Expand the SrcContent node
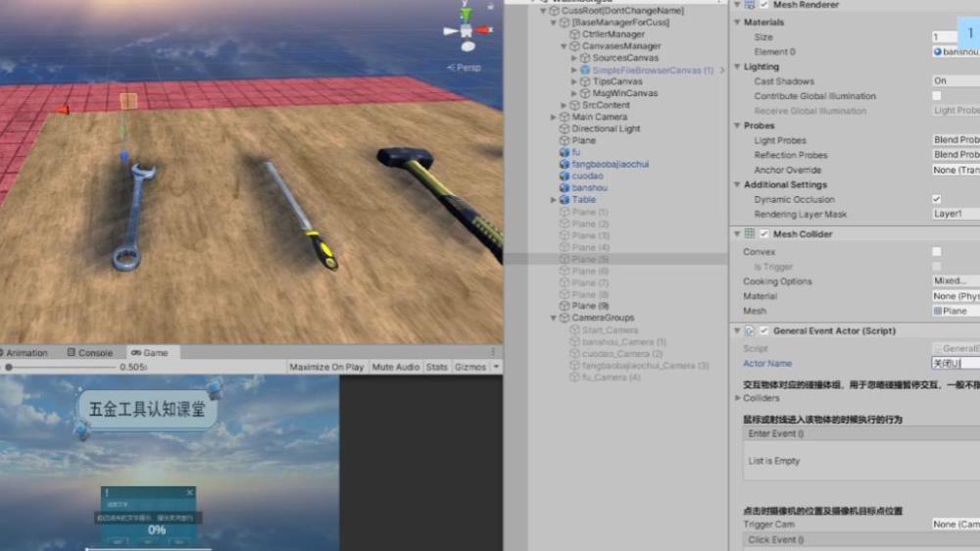 point(563,105)
